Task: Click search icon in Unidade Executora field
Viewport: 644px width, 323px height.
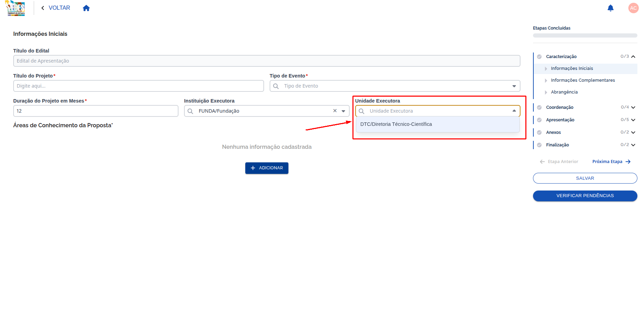Action: pyautogui.click(x=361, y=111)
